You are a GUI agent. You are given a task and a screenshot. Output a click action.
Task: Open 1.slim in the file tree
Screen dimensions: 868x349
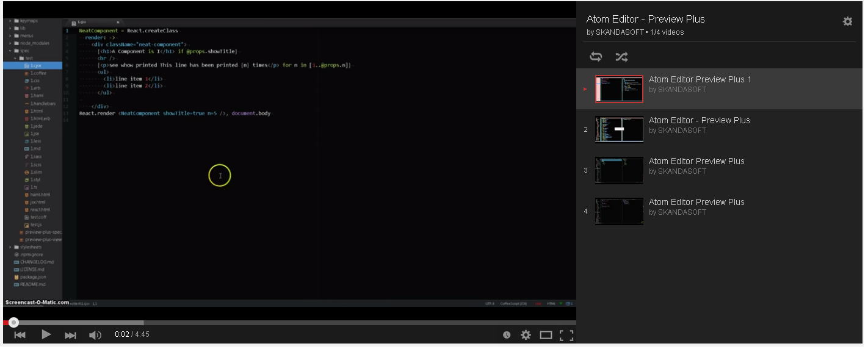pyautogui.click(x=33, y=172)
